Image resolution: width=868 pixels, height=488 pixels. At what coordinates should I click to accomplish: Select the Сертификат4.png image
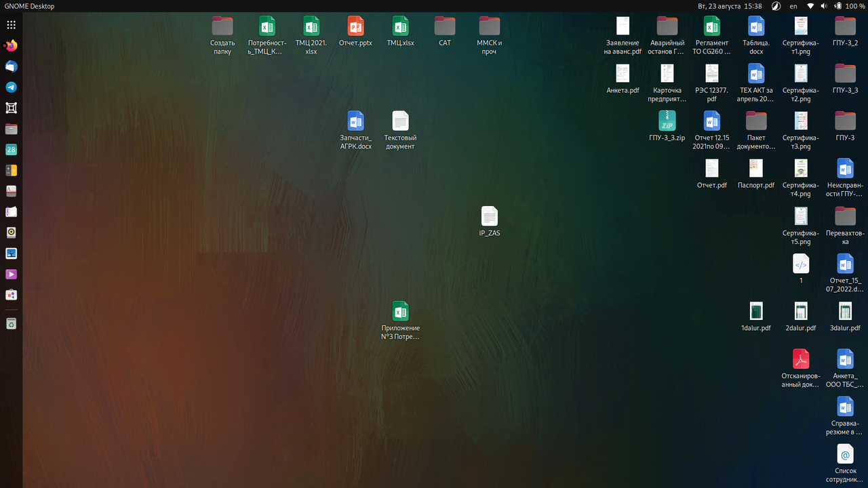[x=801, y=178]
